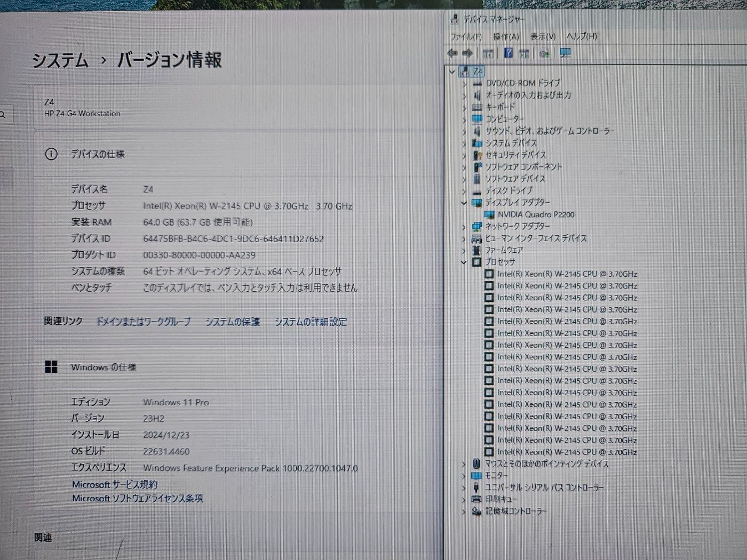Open the Microsoft サービス規約 link

[x=115, y=484]
